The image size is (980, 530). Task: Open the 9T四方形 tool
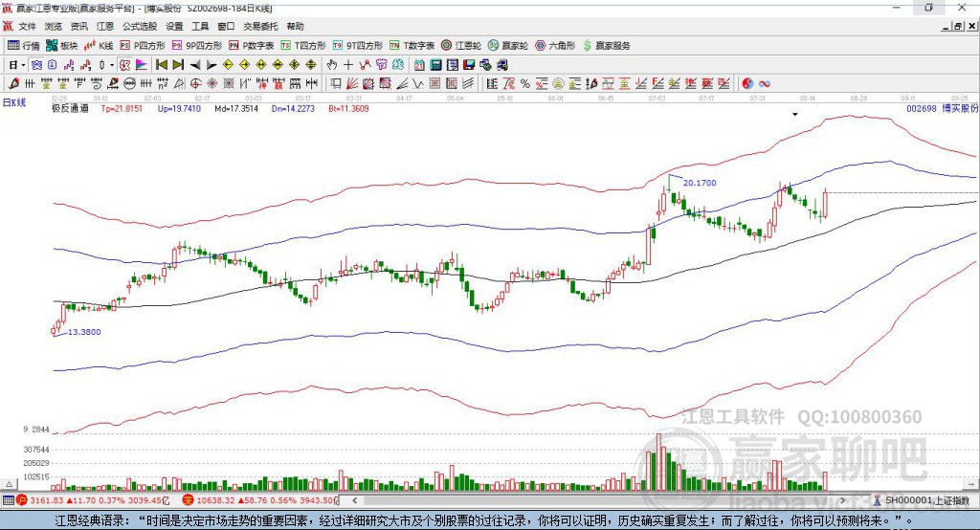tap(358, 46)
